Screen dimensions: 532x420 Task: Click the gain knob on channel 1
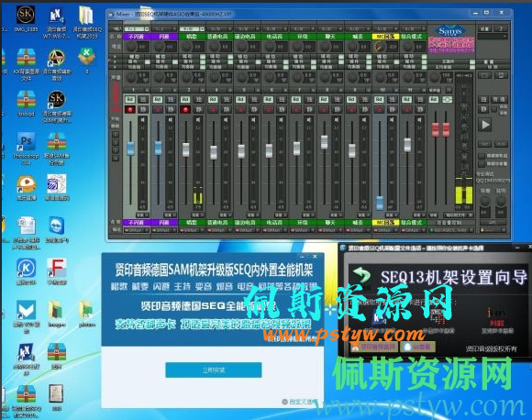click(x=131, y=47)
